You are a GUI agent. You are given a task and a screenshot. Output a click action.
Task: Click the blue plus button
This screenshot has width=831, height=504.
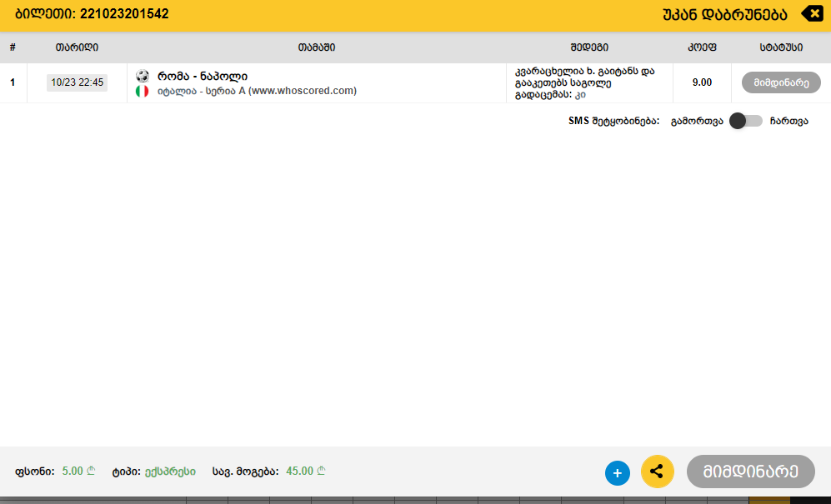tap(618, 472)
